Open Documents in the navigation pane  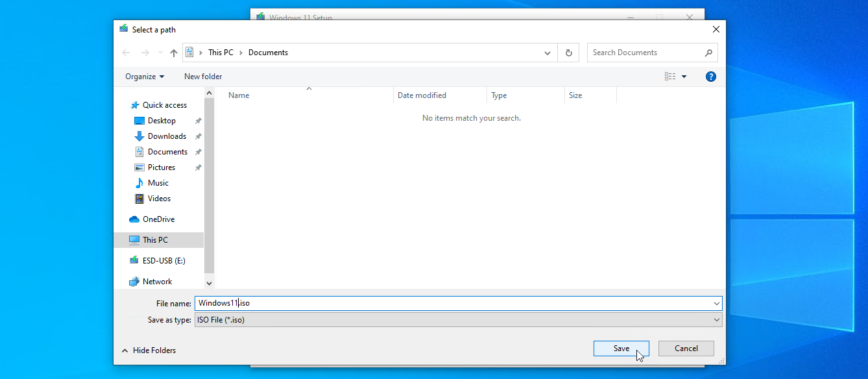click(x=167, y=152)
